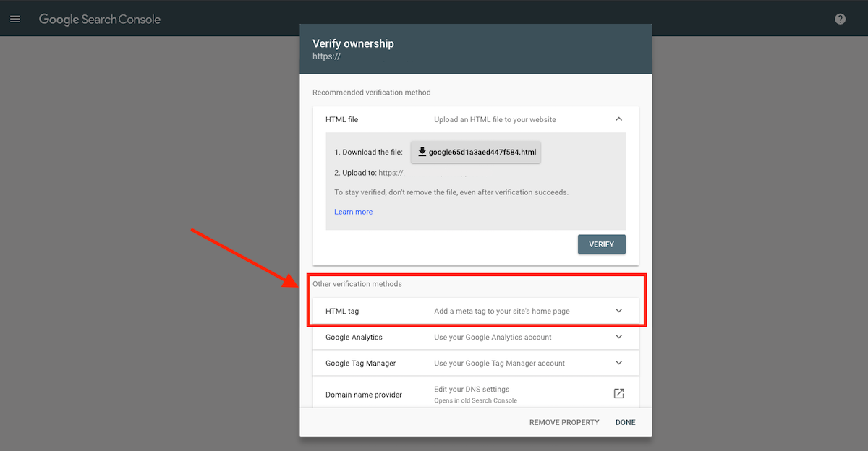Viewport: 868px width, 451px height.
Task: Click the VERIFY button
Action: click(601, 244)
